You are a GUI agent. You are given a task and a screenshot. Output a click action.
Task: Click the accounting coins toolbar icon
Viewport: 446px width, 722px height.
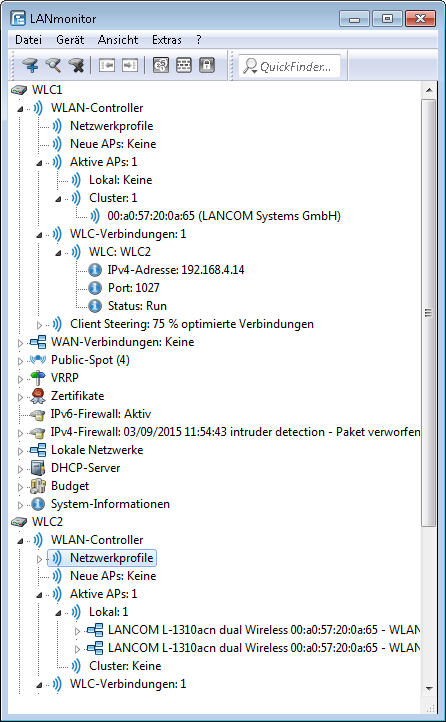point(161,66)
